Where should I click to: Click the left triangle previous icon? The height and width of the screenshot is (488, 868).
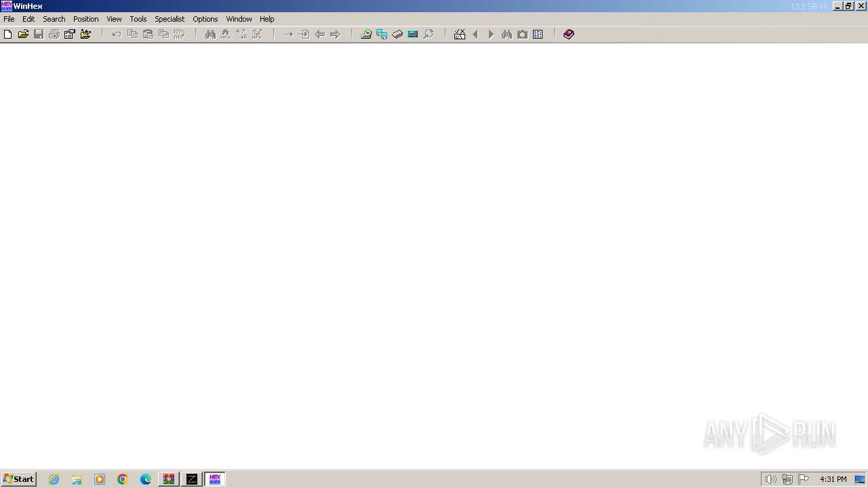point(475,34)
